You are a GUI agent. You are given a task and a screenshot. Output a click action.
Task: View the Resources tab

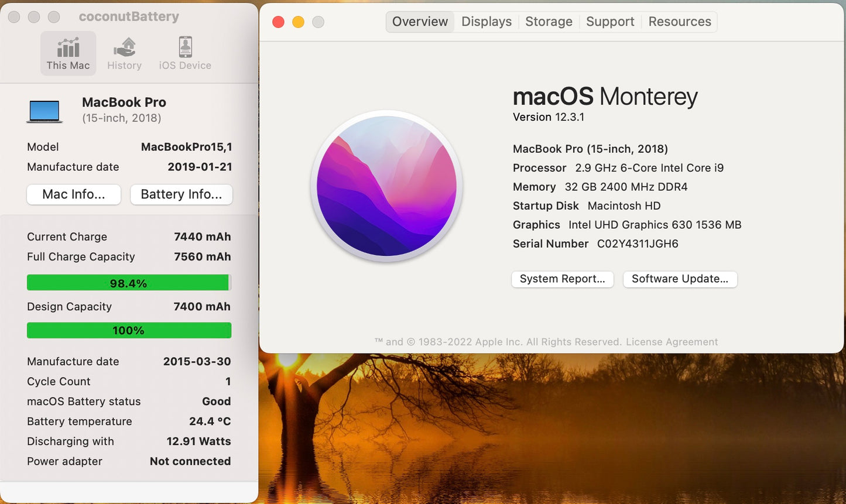(679, 21)
